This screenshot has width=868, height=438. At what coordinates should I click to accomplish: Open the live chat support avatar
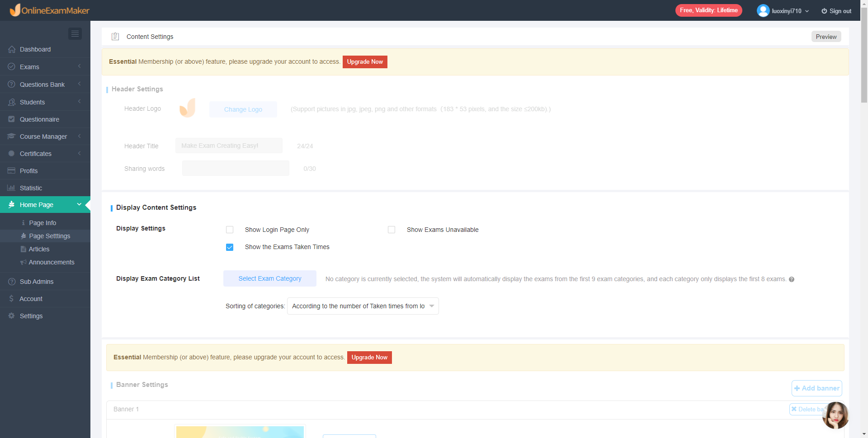click(x=835, y=415)
